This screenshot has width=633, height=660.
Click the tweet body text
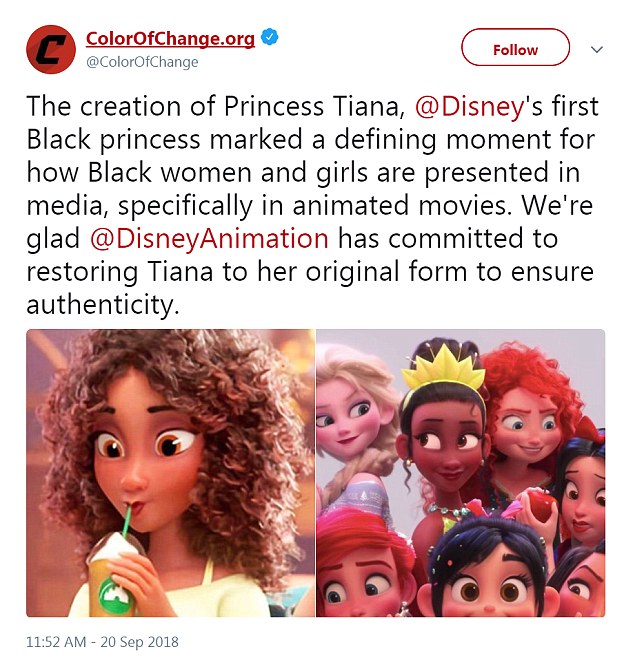312,205
